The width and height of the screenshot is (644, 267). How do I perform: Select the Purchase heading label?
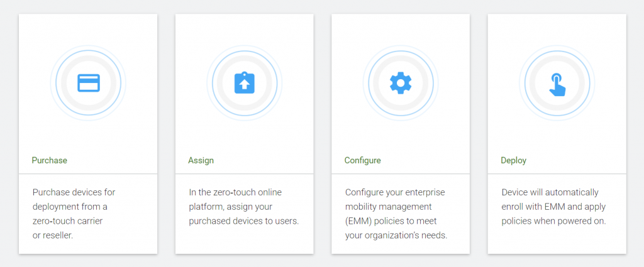tap(49, 160)
